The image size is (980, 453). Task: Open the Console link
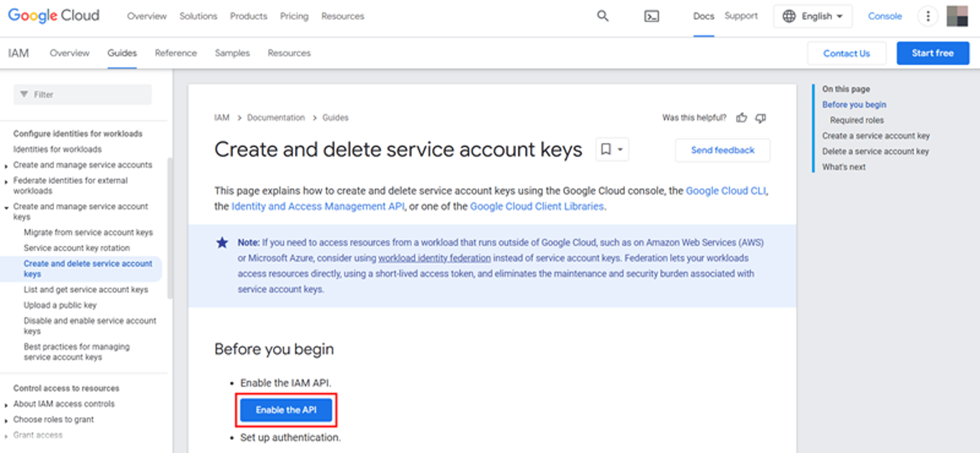pyautogui.click(x=885, y=16)
